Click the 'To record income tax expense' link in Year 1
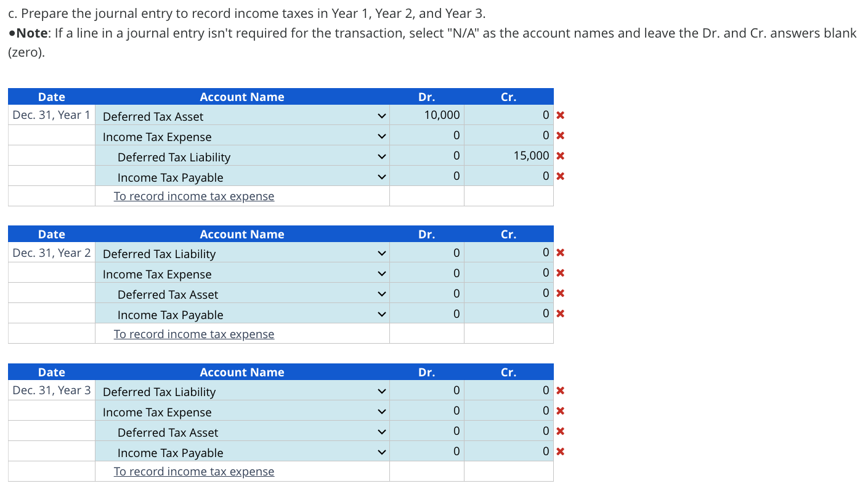 click(193, 196)
